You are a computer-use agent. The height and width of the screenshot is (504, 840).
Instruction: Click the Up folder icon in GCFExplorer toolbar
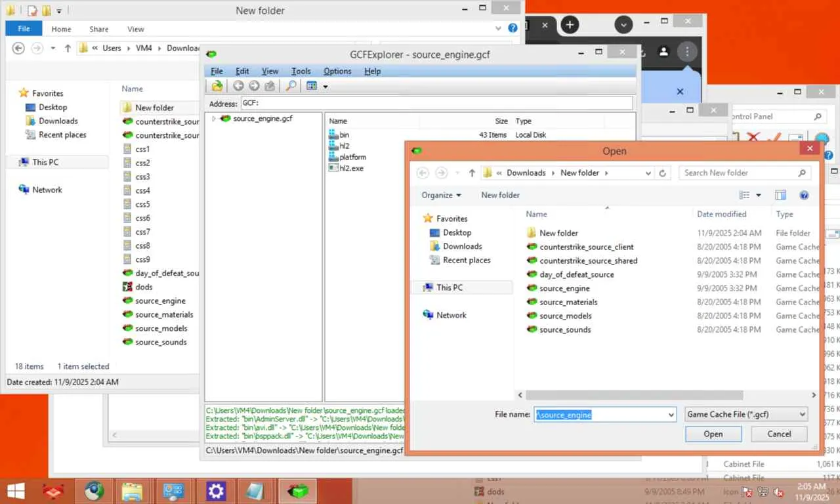(270, 86)
